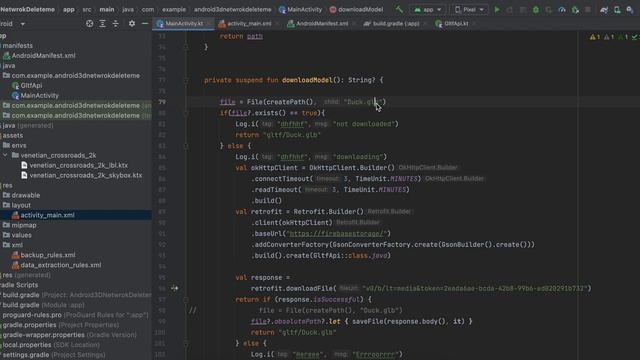Close the MainActivity.kt tab
This screenshot has width=640, height=360.
209,24
